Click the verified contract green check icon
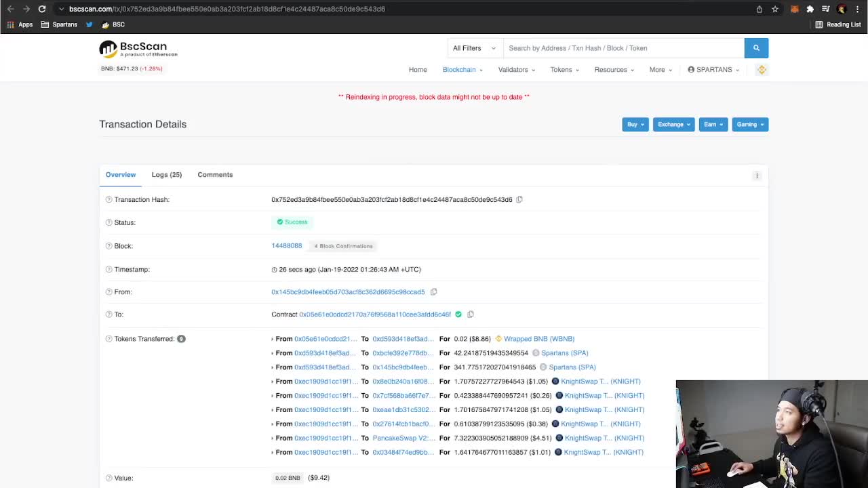 coord(458,314)
